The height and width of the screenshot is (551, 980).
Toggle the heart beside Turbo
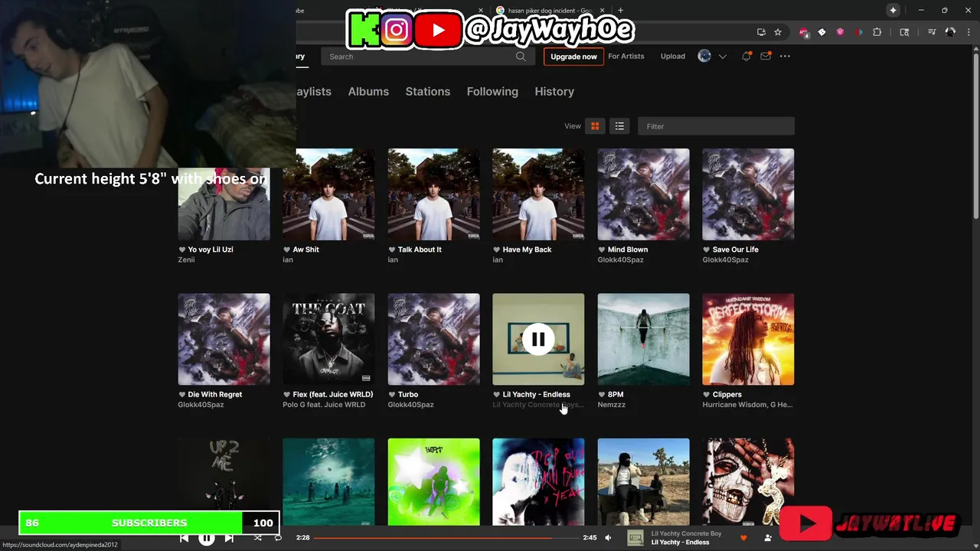click(x=391, y=395)
